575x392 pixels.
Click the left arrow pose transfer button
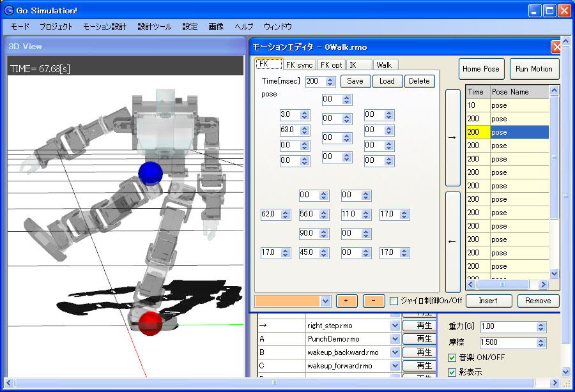tap(452, 241)
